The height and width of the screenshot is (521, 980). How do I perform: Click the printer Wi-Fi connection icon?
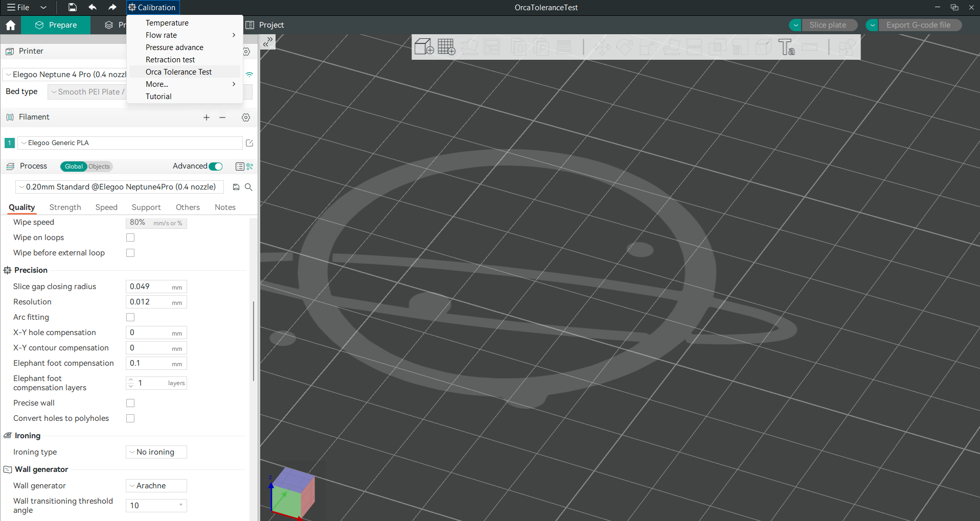pos(249,75)
